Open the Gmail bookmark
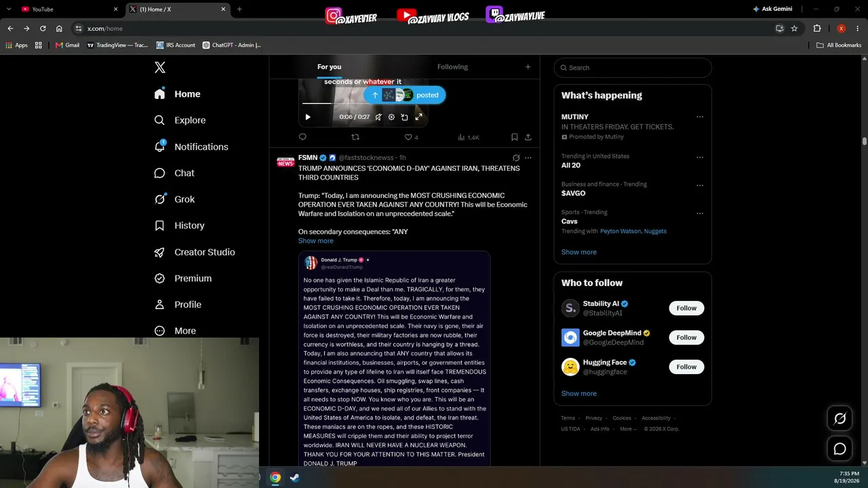Image resolution: width=868 pixels, height=488 pixels. click(x=67, y=45)
